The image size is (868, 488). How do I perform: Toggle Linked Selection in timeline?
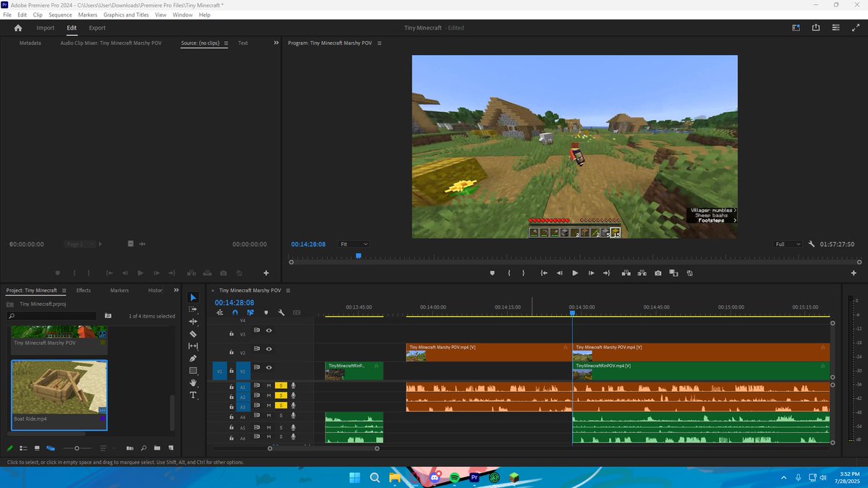pyautogui.click(x=250, y=313)
